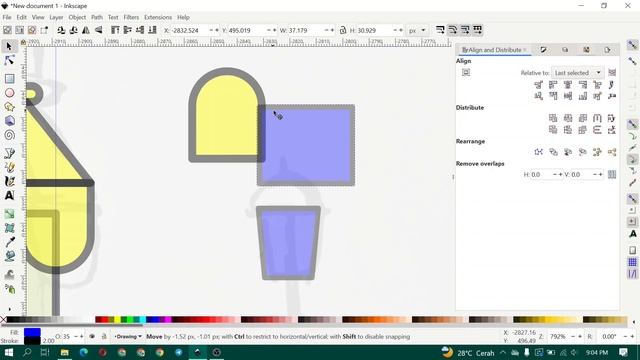Toggle grid snapping button
The width and height of the screenshot is (640, 360).
(x=632, y=262)
